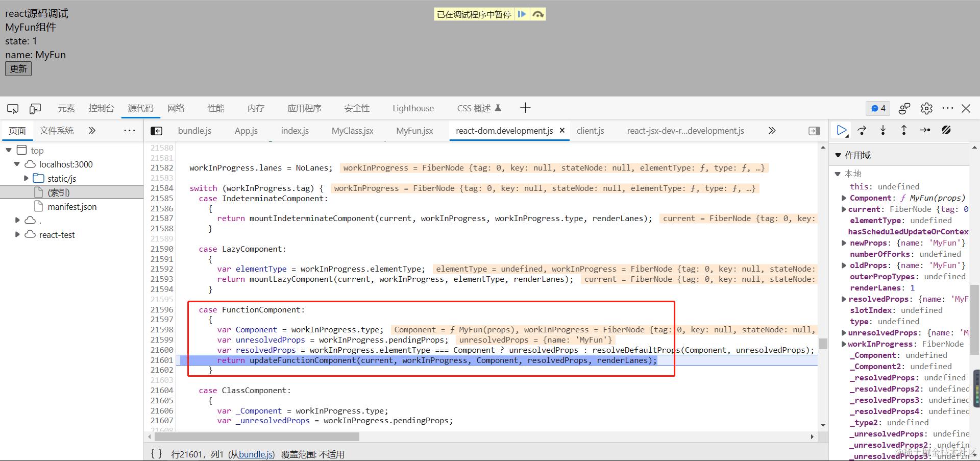Open DevTools settings gear

[x=926, y=108]
